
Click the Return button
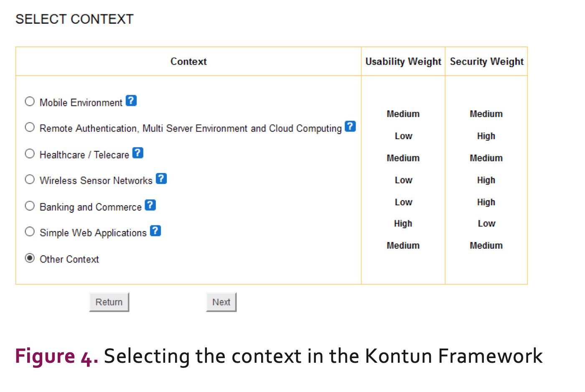[x=109, y=302]
